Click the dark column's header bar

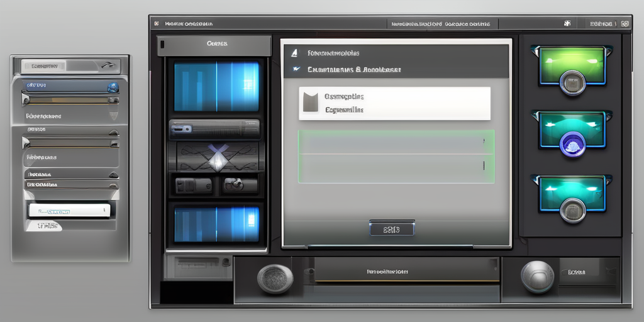pyautogui.click(x=214, y=45)
